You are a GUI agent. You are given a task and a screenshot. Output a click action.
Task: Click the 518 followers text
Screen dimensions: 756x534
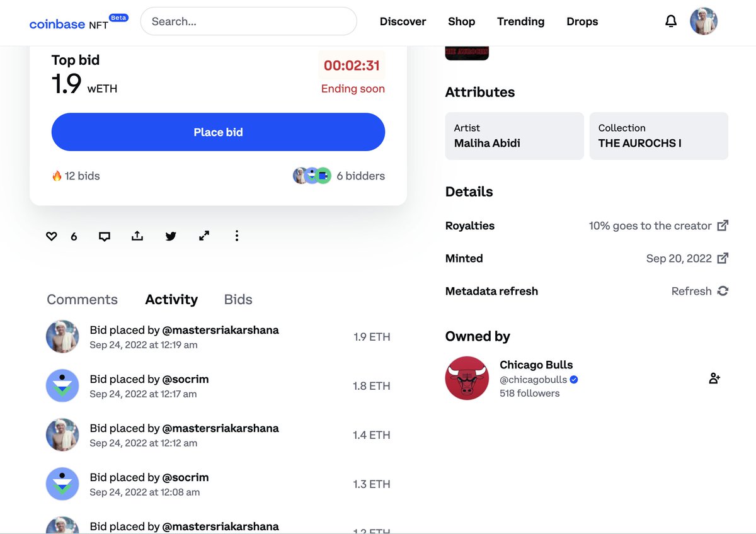(530, 393)
